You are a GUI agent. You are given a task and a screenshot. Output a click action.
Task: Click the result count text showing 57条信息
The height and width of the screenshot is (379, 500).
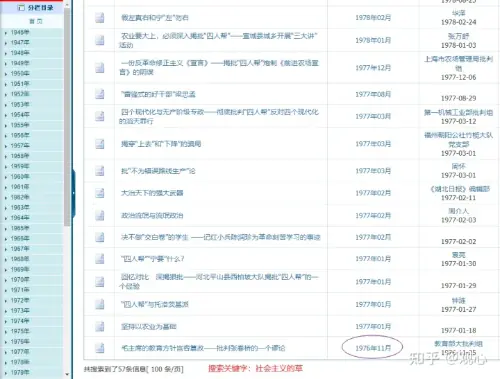[x=133, y=369]
